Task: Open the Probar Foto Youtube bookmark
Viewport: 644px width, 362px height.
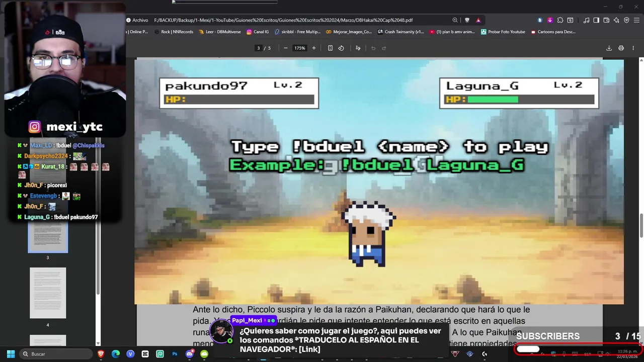Action: pos(503,32)
